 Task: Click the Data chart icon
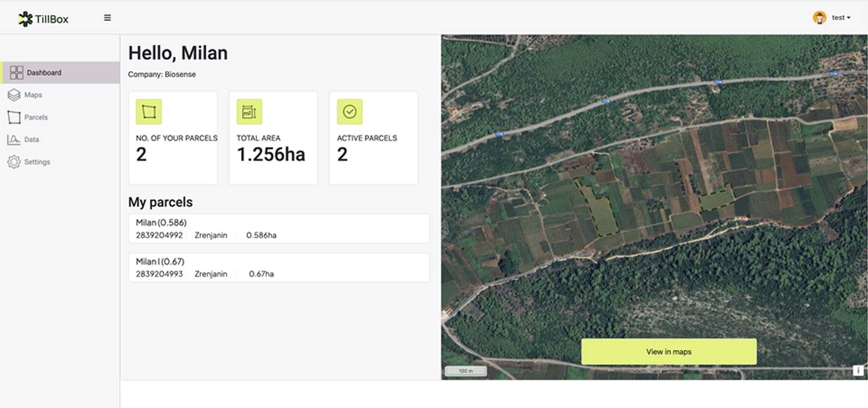point(14,140)
